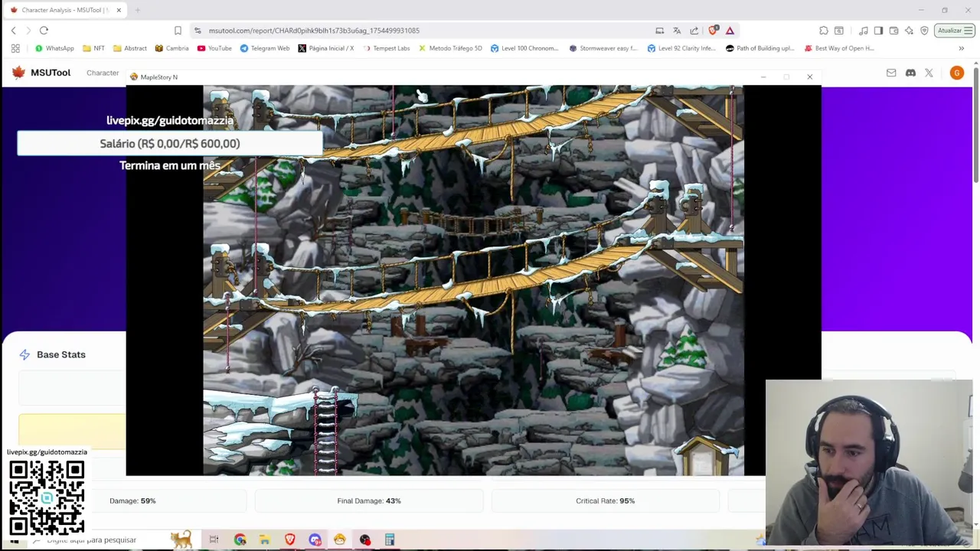Open the MSUTool Discord icon
Screen dimensions: 980x551
click(910, 73)
